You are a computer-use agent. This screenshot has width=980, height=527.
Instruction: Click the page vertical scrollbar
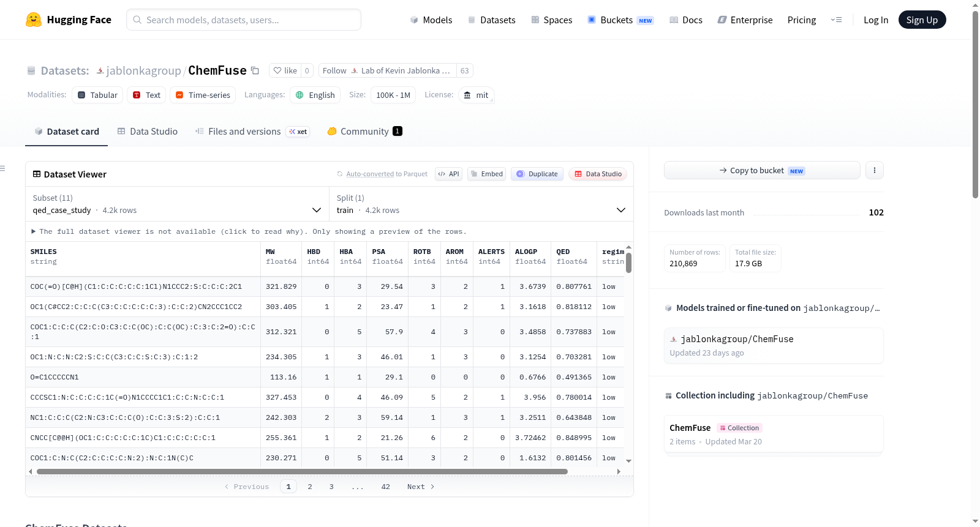[975, 104]
